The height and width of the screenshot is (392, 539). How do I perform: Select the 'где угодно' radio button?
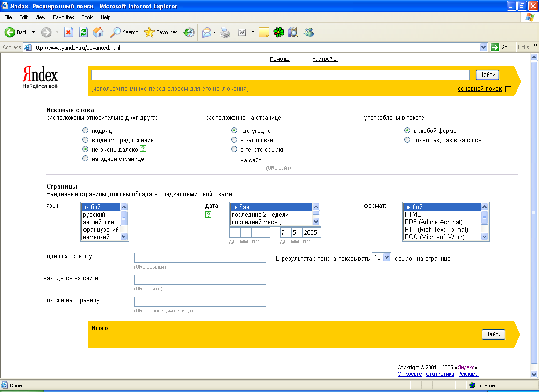(x=234, y=130)
